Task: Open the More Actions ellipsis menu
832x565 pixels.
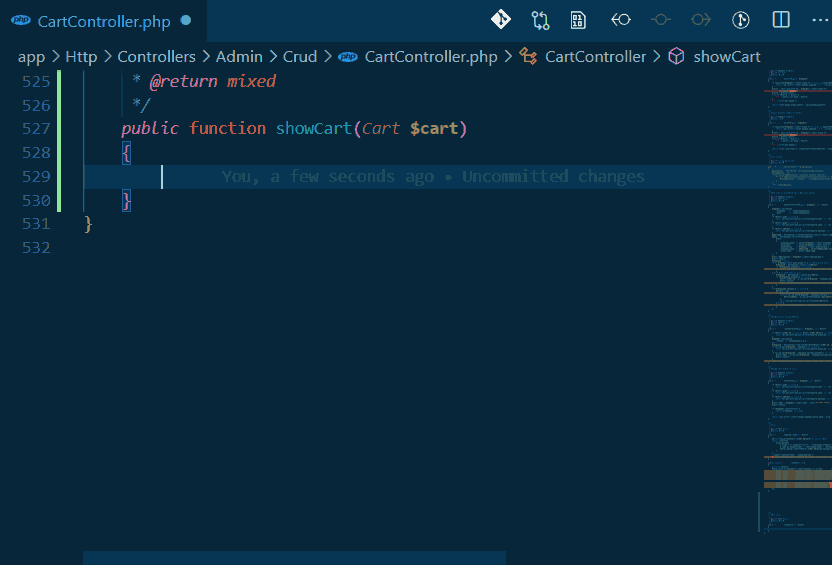Action: 820,20
